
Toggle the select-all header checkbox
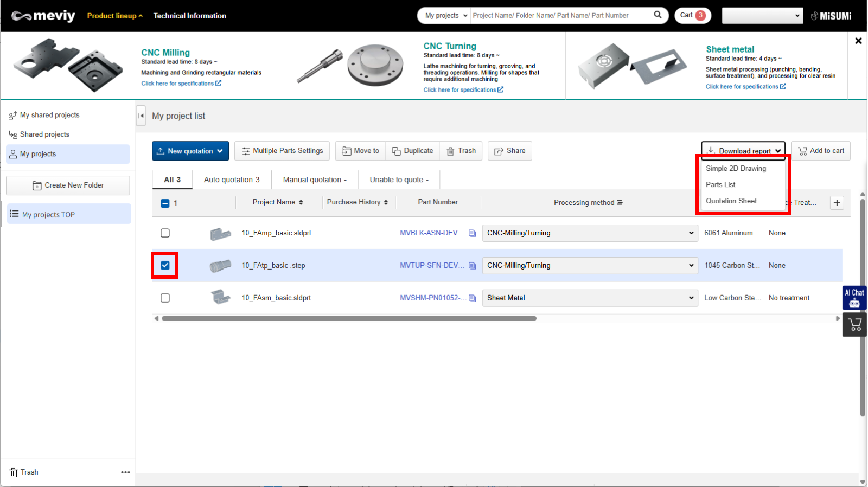[165, 203]
